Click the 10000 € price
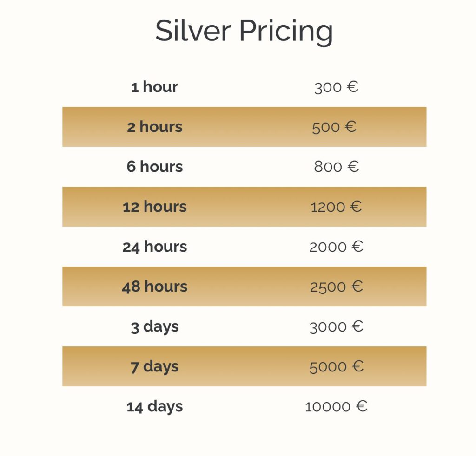The width and height of the screenshot is (476, 456). coord(336,407)
